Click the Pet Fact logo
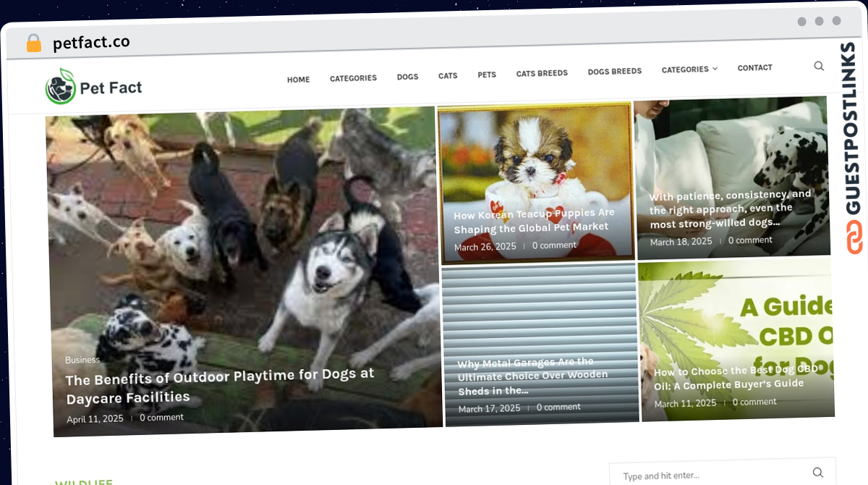 (x=93, y=88)
